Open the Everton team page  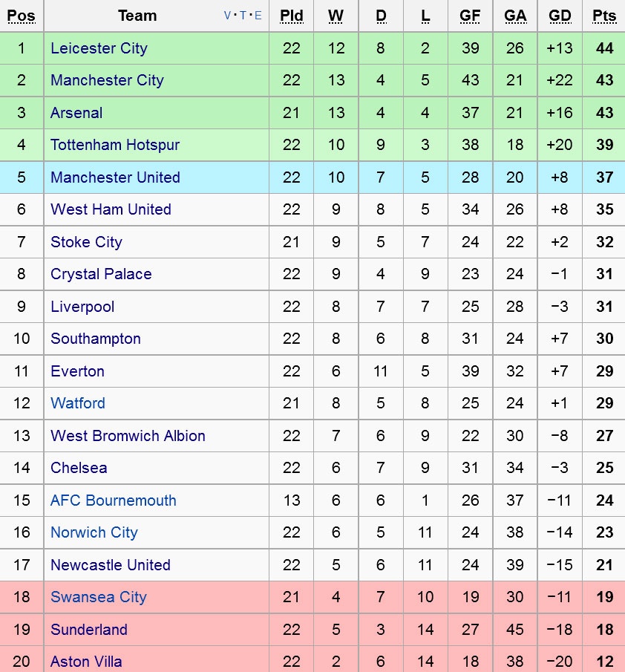(77, 371)
